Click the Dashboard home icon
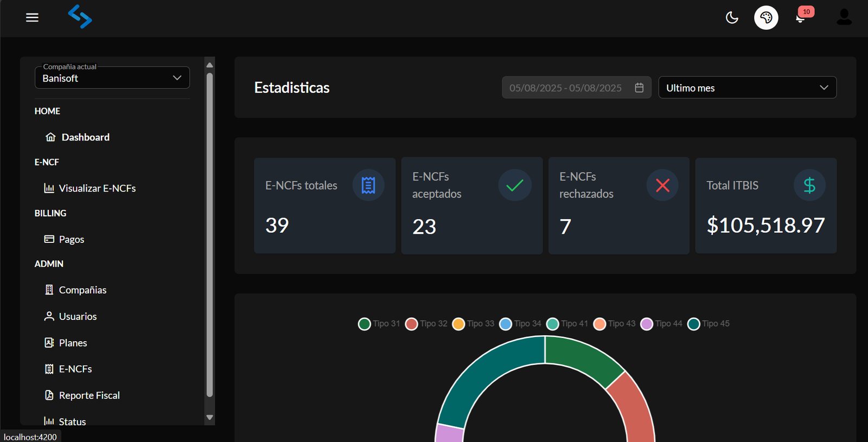This screenshot has height=442, width=868. click(50, 137)
